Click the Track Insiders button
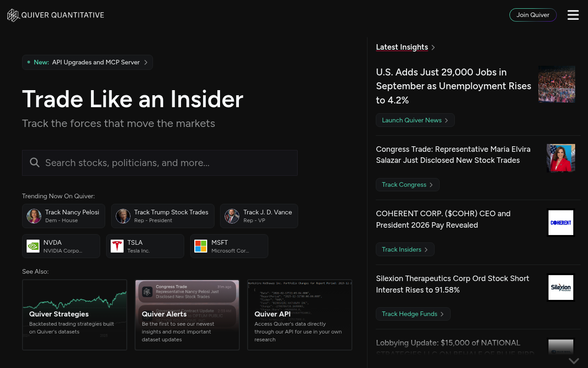588x368 pixels. tap(405, 250)
